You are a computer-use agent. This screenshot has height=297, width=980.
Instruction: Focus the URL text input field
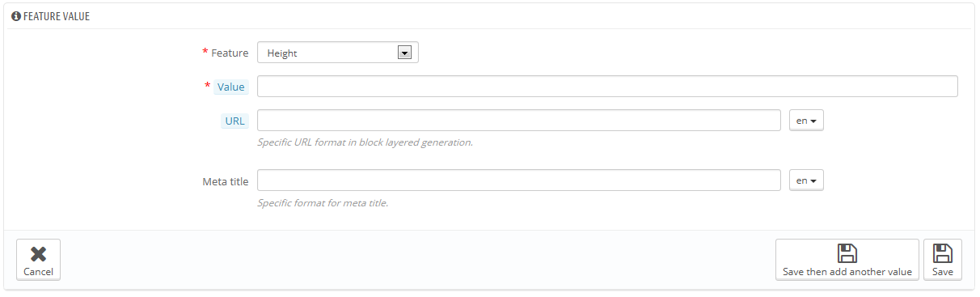(x=518, y=121)
